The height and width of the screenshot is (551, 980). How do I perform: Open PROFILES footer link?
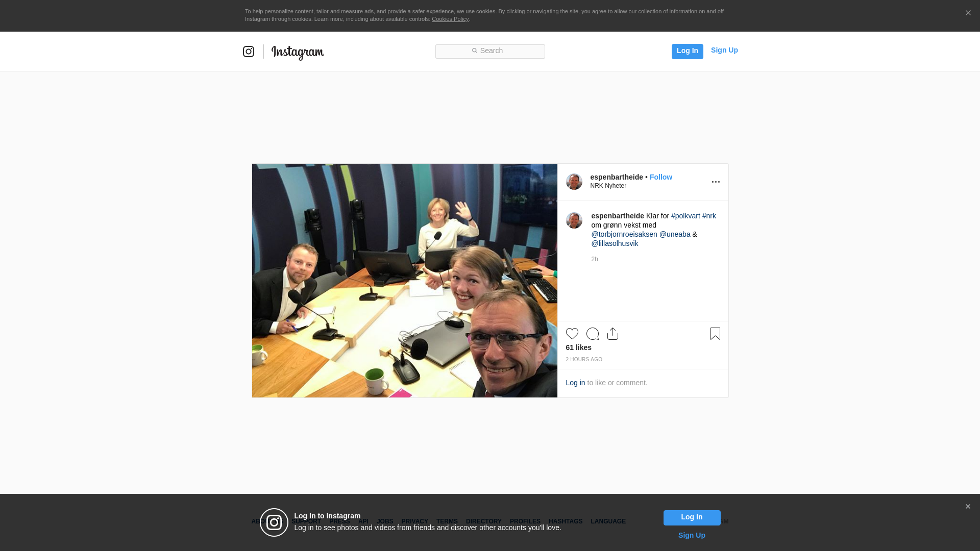pyautogui.click(x=525, y=521)
